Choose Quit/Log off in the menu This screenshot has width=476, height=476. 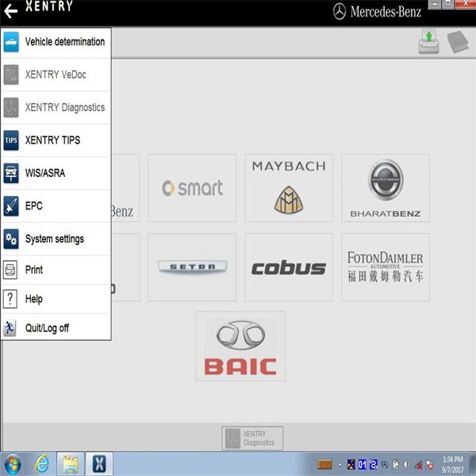pos(56,328)
